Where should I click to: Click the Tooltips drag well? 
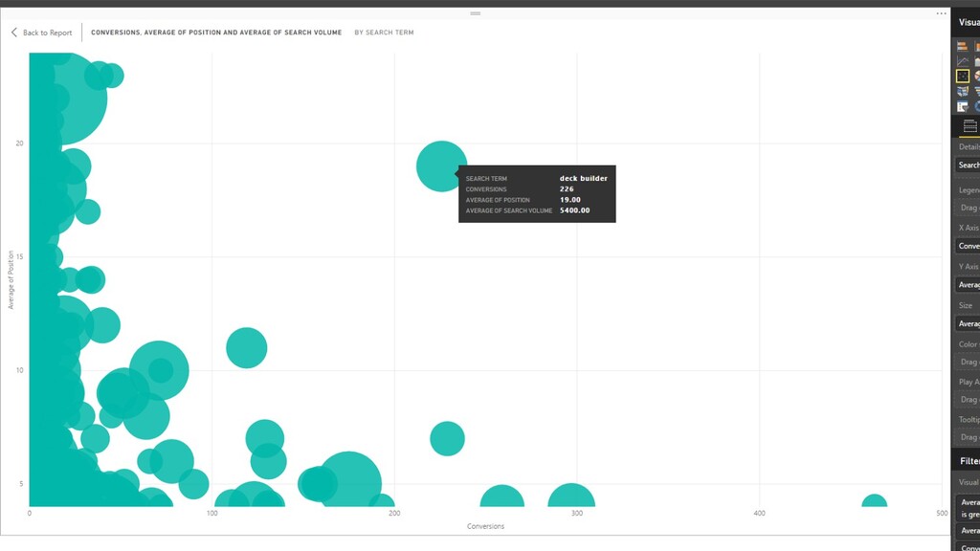(969, 437)
